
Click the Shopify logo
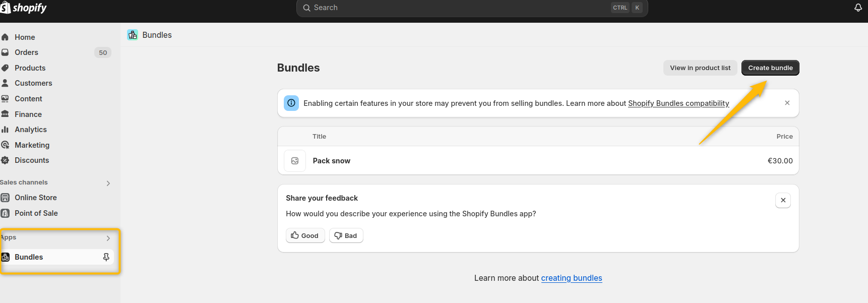24,8
